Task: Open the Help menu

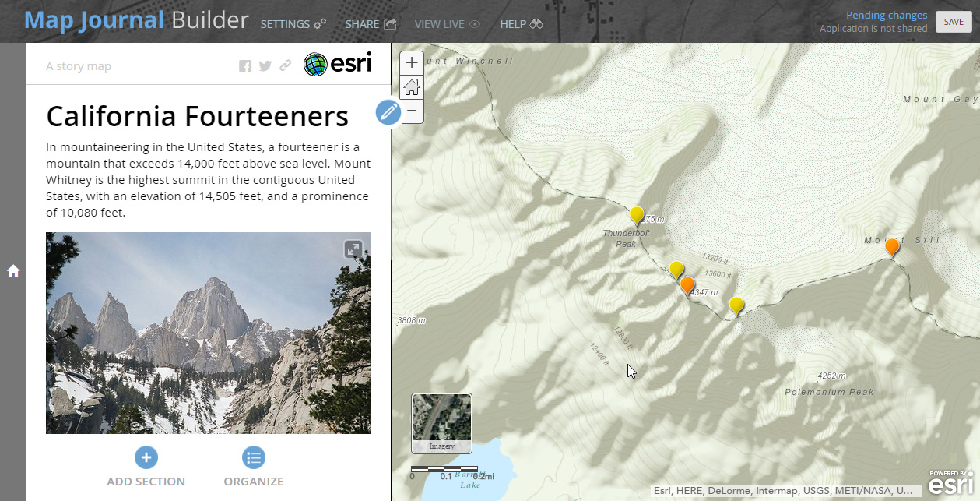Action: point(522,24)
